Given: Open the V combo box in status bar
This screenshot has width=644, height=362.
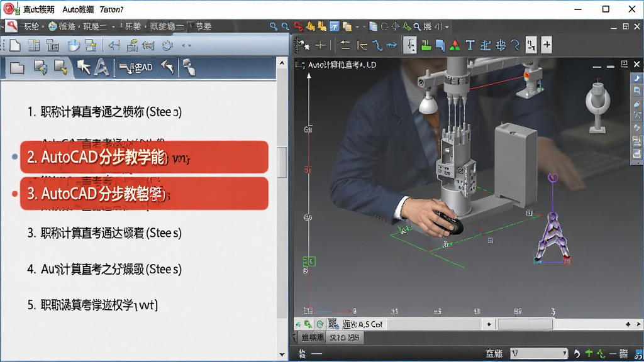Looking at the screenshot, I should [538, 353].
